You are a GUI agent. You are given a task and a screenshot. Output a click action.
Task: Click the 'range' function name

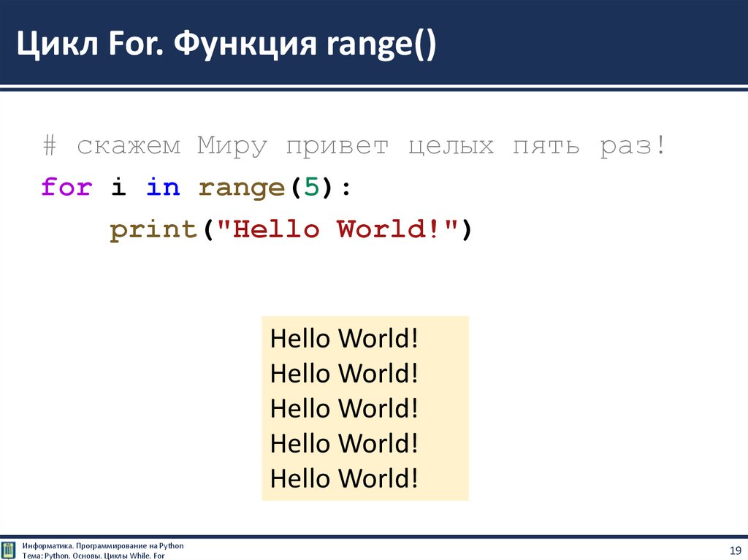tap(241, 188)
